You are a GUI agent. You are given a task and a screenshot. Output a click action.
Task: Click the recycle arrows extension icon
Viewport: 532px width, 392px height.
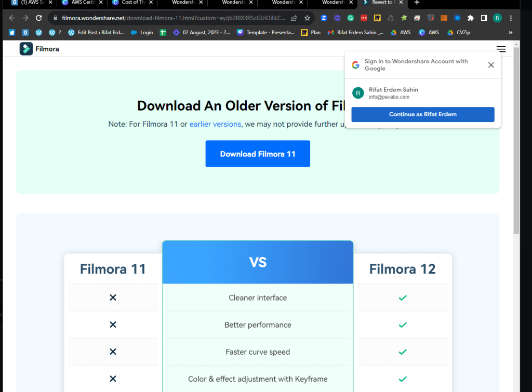pos(391,18)
